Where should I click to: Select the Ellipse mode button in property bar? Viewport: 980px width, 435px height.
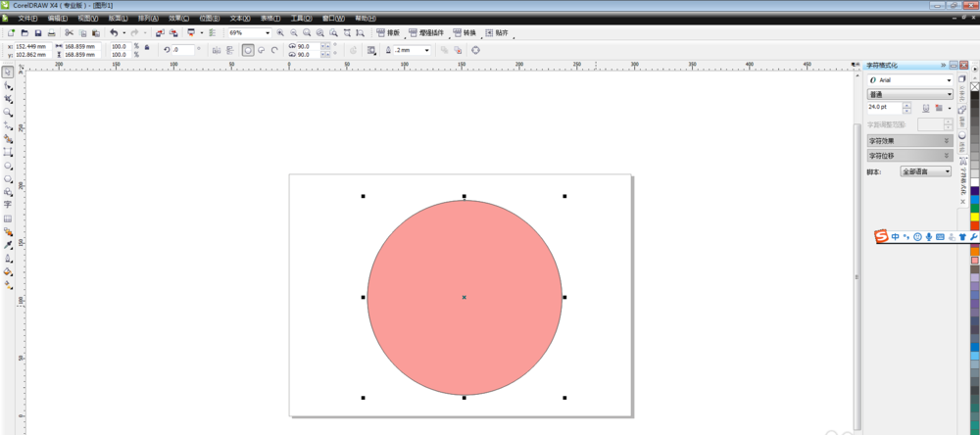(248, 49)
